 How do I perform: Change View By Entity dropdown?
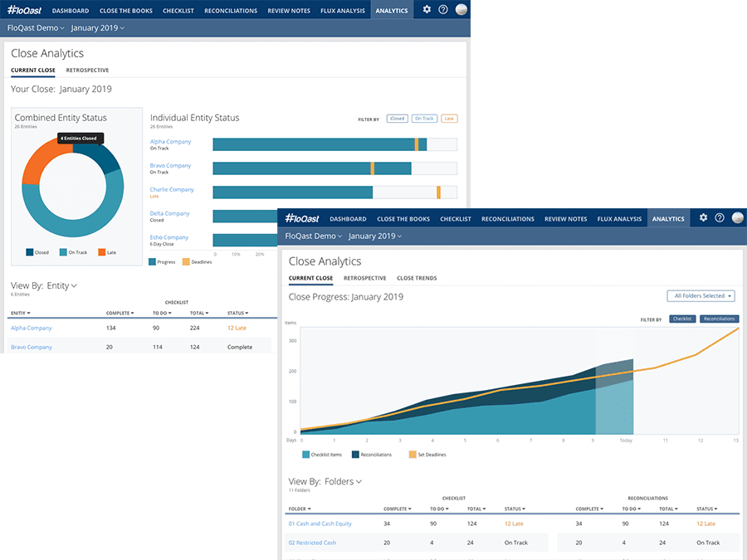pyautogui.click(x=61, y=285)
